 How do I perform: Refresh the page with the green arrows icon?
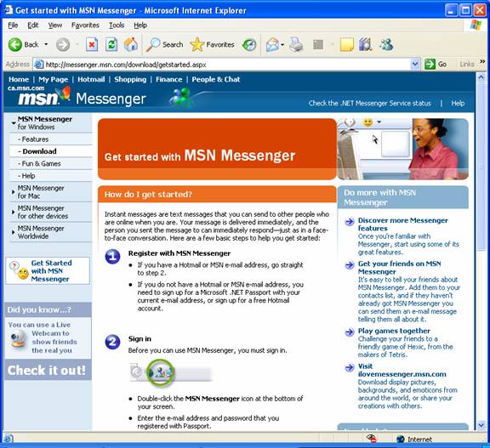tap(111, 45)
